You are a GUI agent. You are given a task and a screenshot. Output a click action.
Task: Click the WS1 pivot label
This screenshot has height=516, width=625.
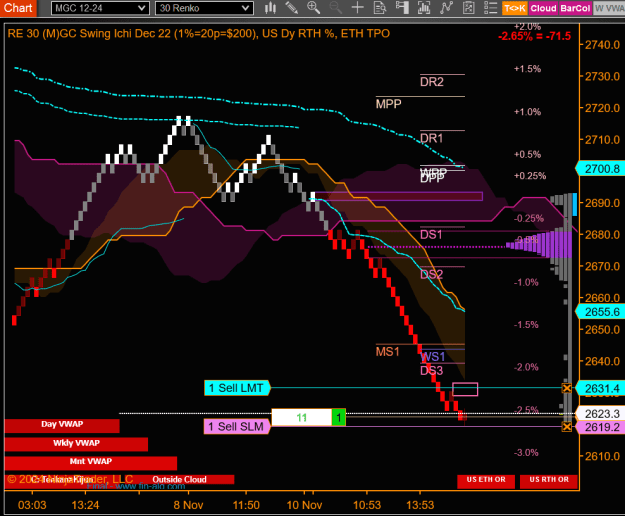tap(433, 357)
